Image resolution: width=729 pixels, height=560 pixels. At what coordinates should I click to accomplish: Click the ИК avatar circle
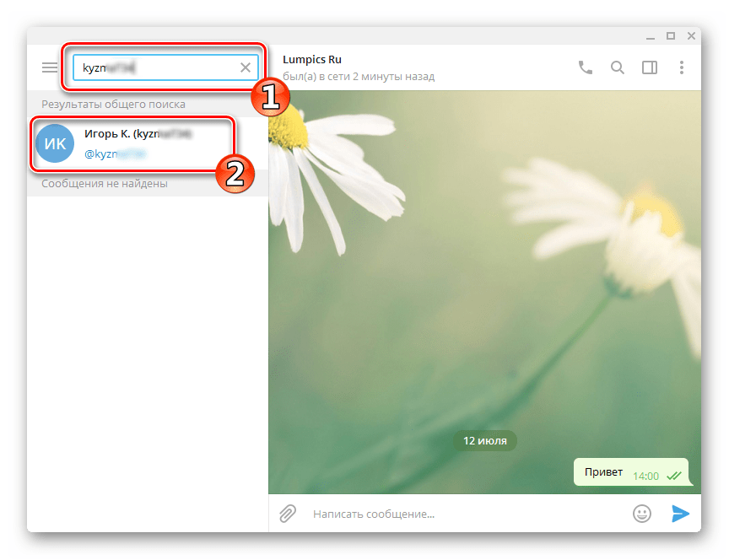pyautogui.click(x=55, y=143)
